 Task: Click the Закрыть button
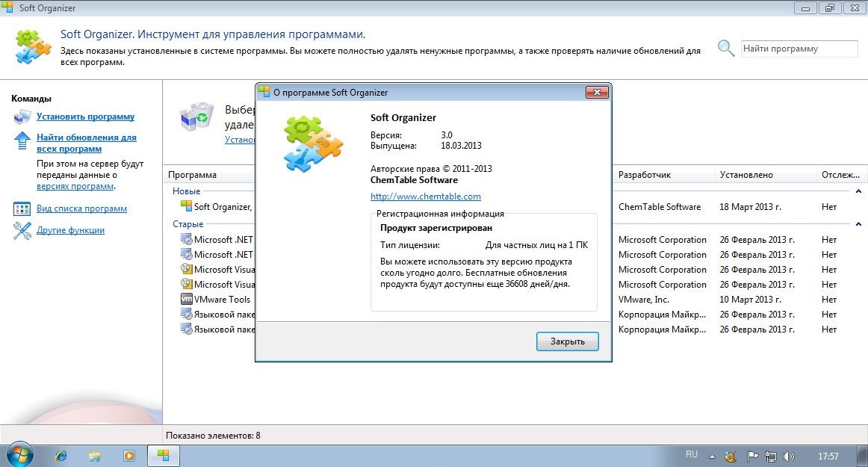(x=568, y=341)
